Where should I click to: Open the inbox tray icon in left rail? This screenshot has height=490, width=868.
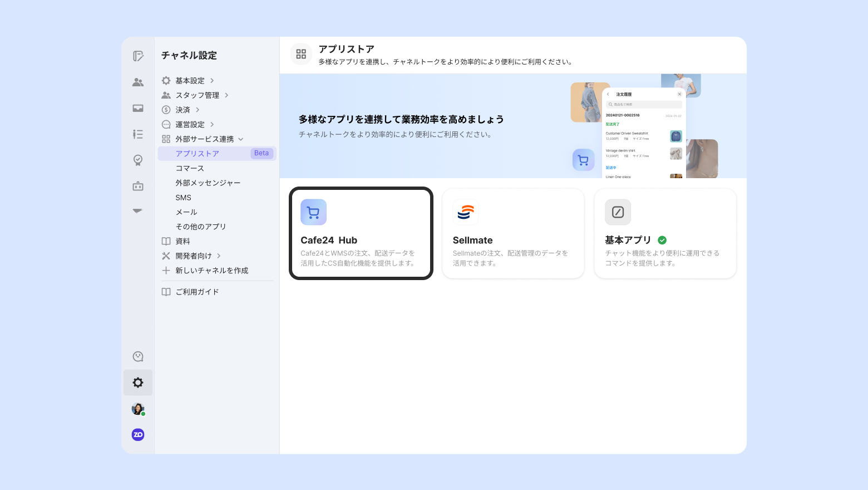(x=138, y=109)
